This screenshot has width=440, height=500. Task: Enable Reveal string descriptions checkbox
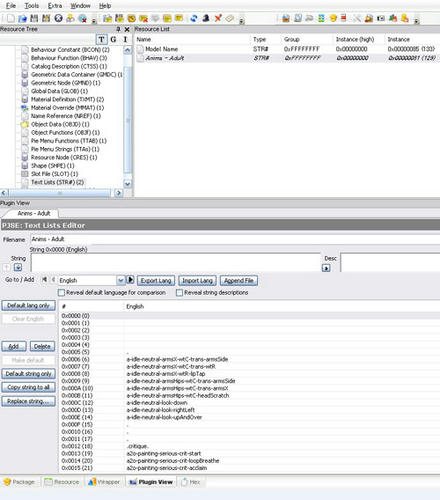click(179, 292)
